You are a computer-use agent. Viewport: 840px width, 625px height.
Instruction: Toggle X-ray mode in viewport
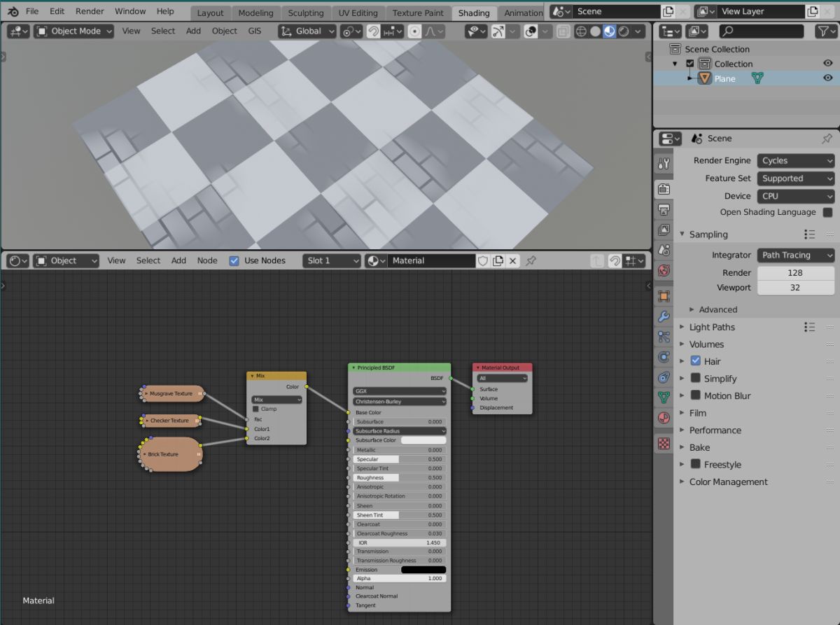(563, 31)
